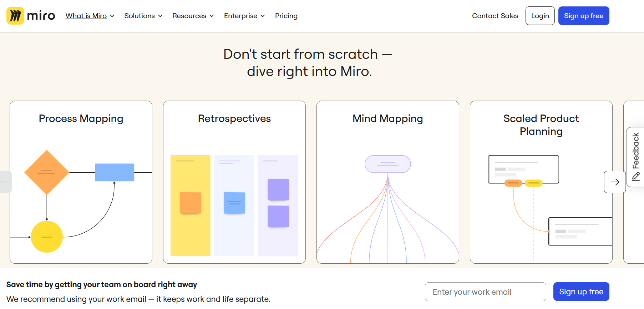
Task: Go to the Pricing page
Action: coord(286,16)
